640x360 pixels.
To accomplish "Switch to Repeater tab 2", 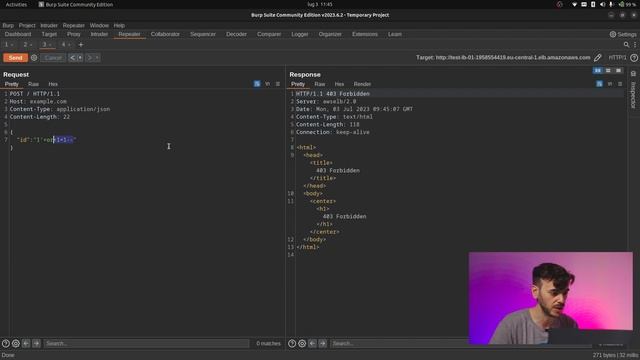I will (25, 44).
